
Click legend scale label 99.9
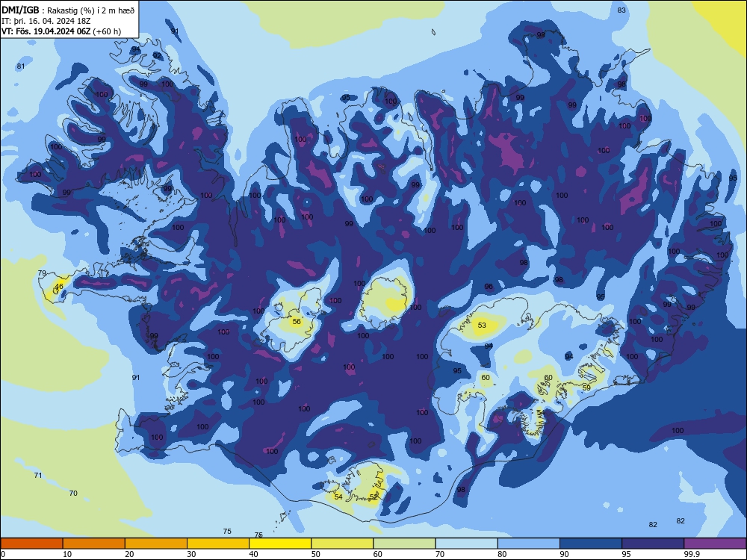pos(692,554)
